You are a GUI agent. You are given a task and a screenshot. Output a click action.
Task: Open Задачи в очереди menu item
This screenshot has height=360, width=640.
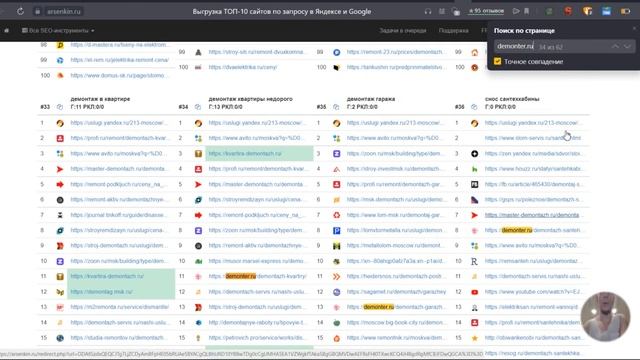[x=402, y=31]
